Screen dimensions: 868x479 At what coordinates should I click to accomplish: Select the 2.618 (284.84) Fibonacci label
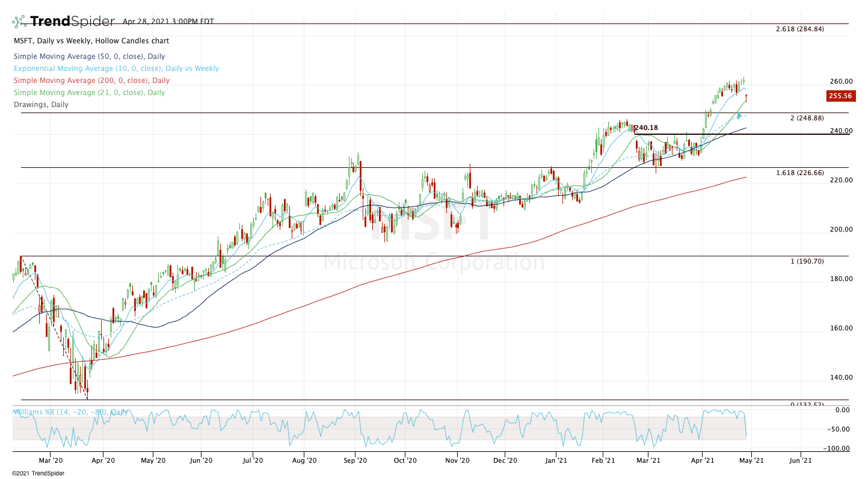point(800,29)
